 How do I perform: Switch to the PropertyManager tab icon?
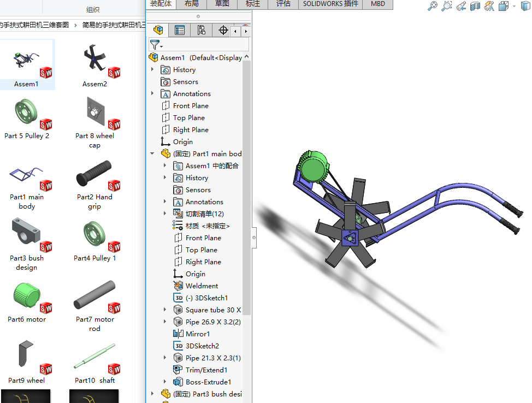(x=180, y=31)
